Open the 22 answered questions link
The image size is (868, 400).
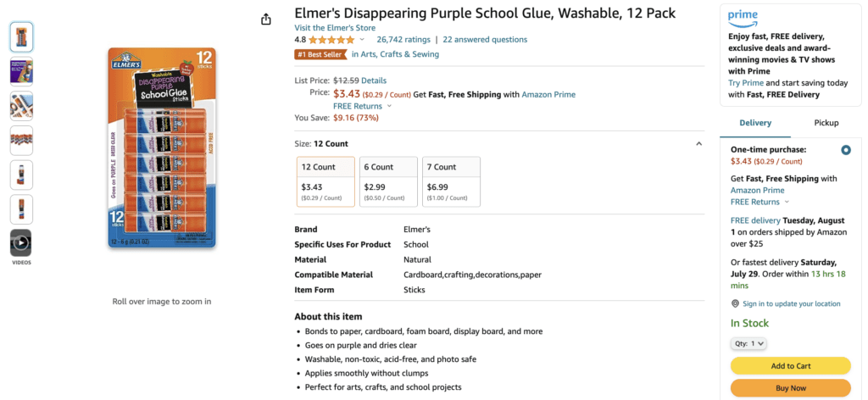pos(484,40)
